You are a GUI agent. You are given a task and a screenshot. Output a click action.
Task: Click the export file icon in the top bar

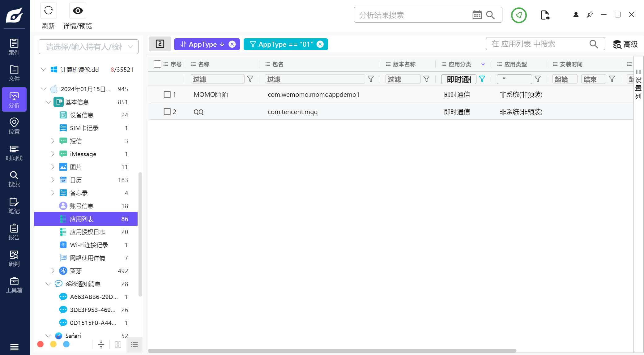(545, 15)
